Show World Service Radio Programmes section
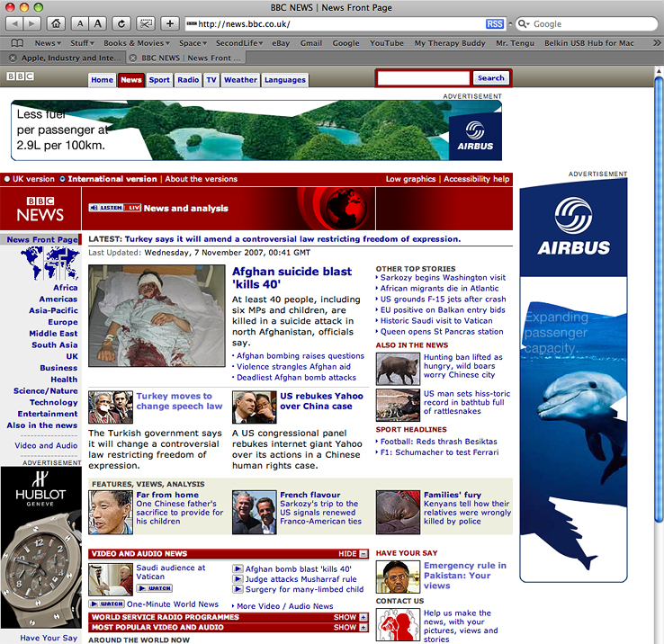664x644 pixels. pos(363,617)
